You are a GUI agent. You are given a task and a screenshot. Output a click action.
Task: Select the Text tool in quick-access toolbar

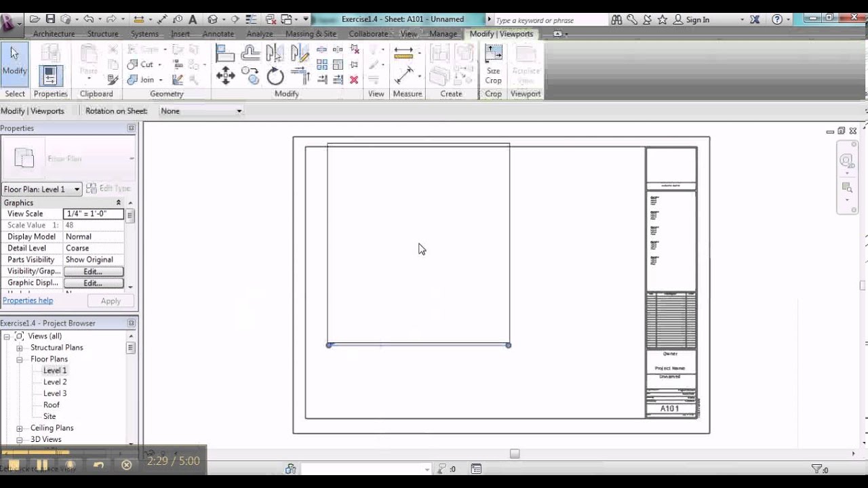coord(193,20)
